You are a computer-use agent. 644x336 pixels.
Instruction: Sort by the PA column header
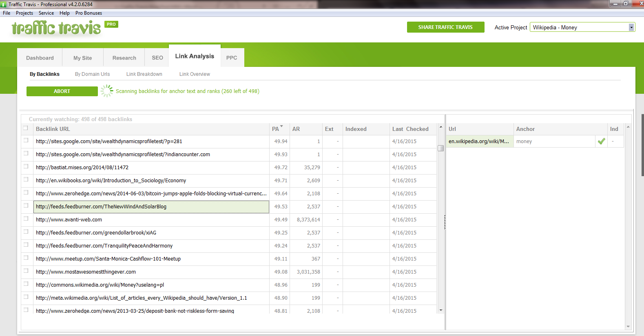279,129
